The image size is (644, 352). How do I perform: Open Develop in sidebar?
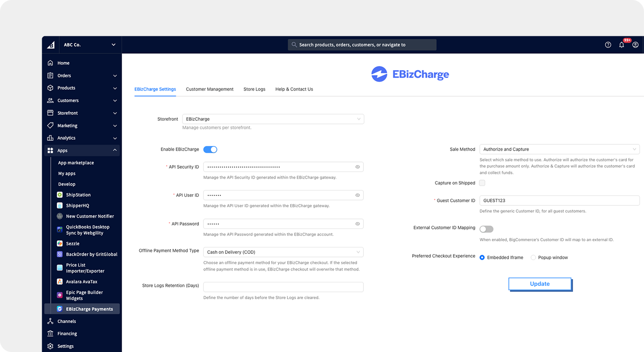coord(67,184)
